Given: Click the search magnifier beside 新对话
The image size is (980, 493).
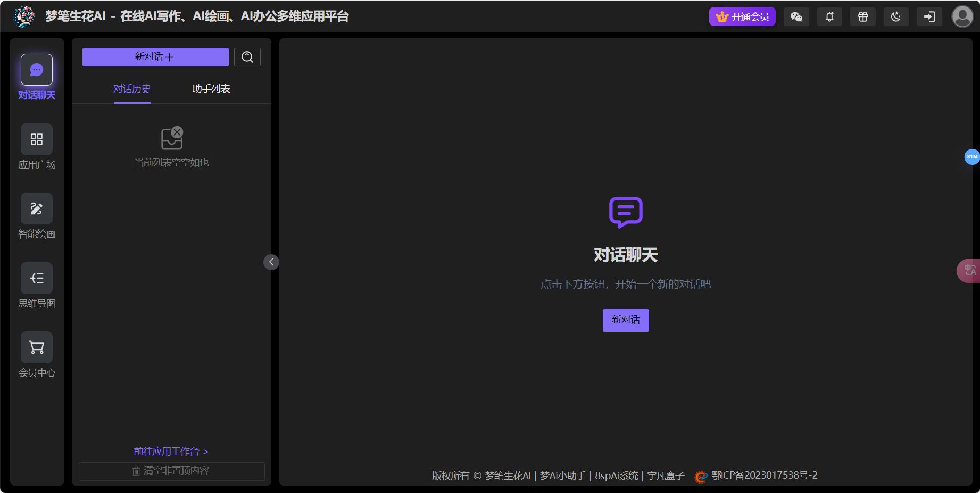Looking at the screenshot, I should pos(247,56).
